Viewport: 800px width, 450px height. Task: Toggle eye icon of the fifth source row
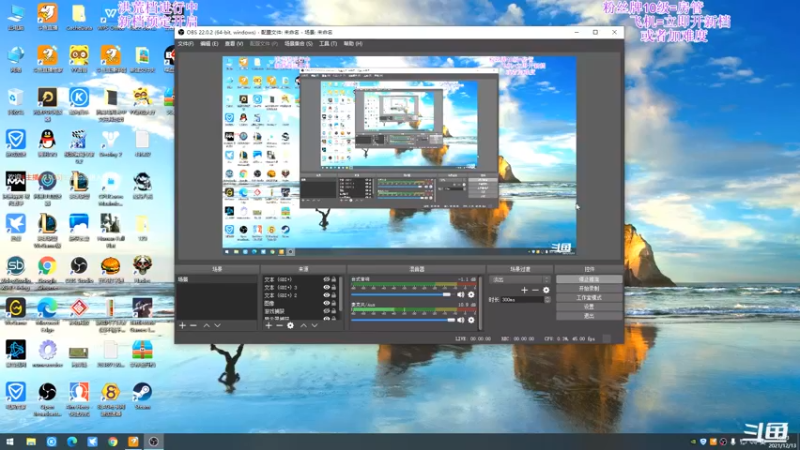click(327, 311)
